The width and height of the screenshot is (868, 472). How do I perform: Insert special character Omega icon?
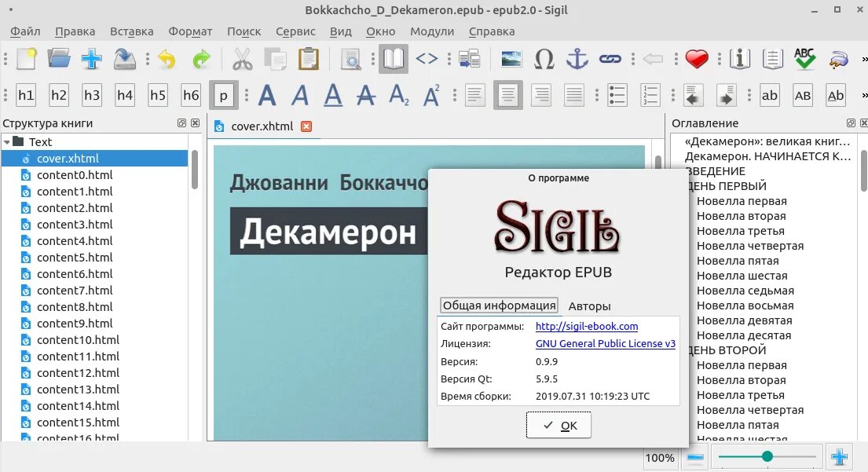tap(544, 59)
